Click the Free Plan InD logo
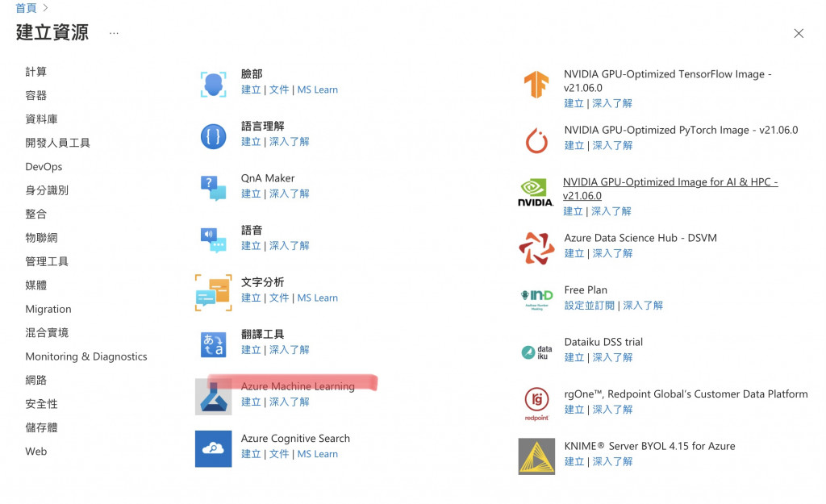 point(536,299)
